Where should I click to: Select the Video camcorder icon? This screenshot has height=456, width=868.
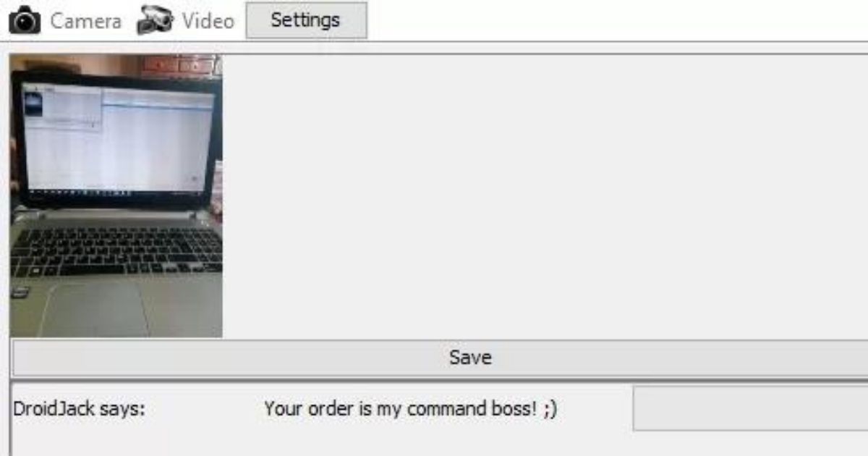point(156,20)
